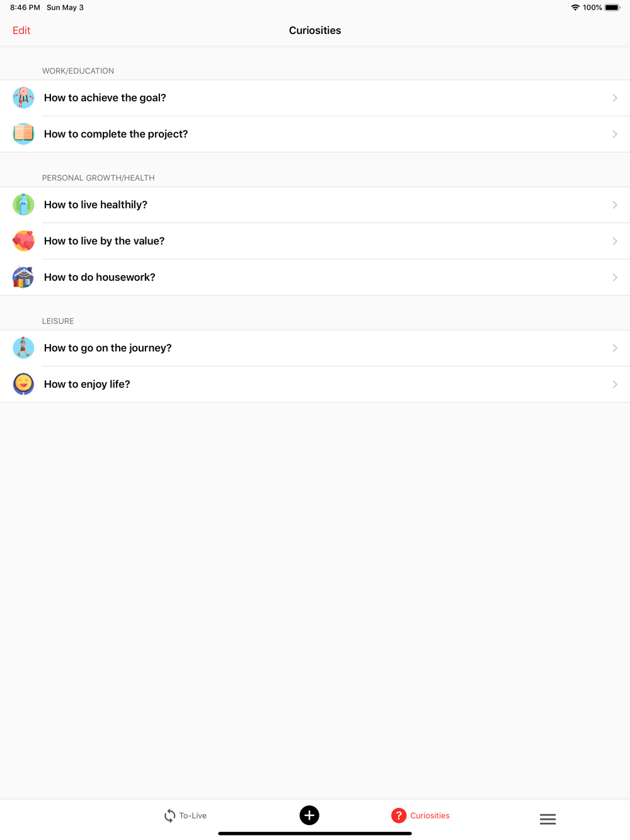Expand chevron for How to do housework
The width and height of the screenshot is (630, 840).
coord(614,277)
